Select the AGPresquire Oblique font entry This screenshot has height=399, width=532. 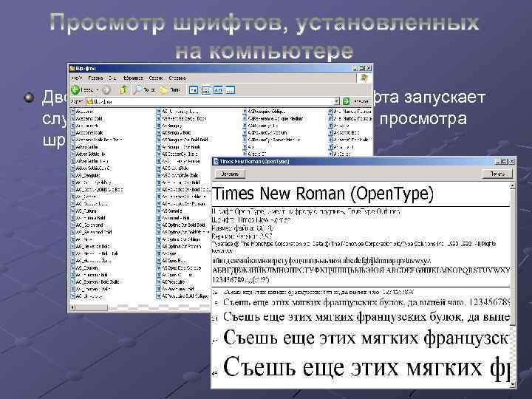[x=264, y=112]
